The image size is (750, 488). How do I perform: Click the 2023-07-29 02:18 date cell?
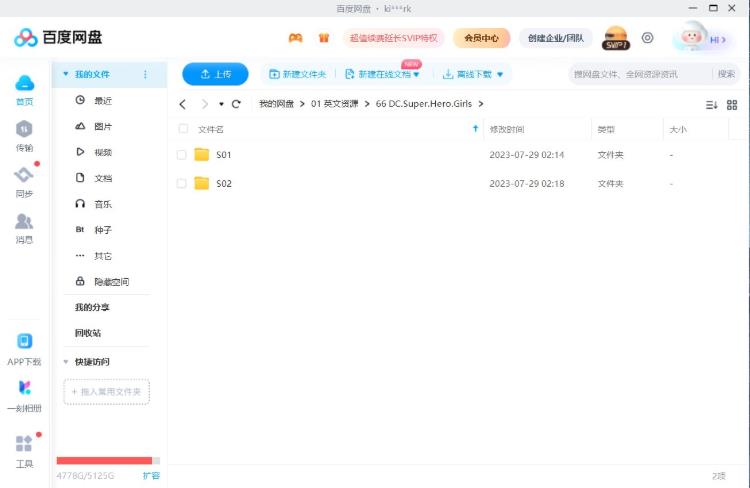527,183
